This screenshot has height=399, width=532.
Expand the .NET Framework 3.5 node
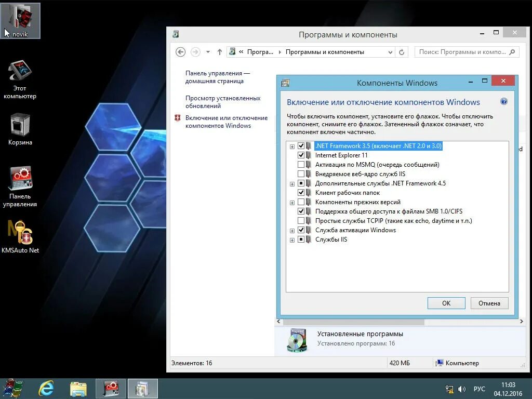292,146
